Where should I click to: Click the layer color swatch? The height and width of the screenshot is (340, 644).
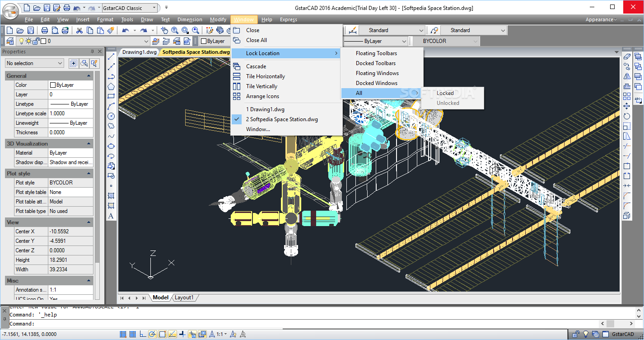click(43, 41)
